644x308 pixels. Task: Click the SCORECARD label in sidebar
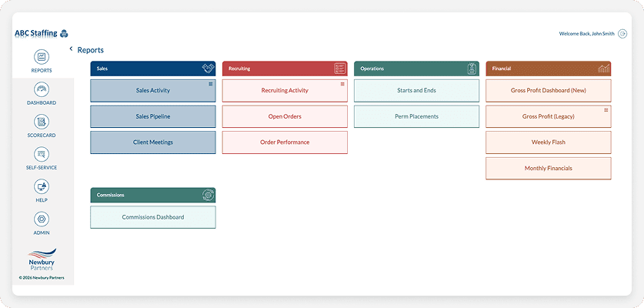tap(42, 136)
